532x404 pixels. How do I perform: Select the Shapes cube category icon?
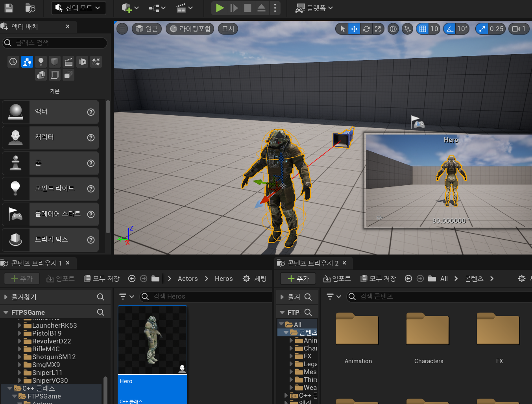(55, 61)
